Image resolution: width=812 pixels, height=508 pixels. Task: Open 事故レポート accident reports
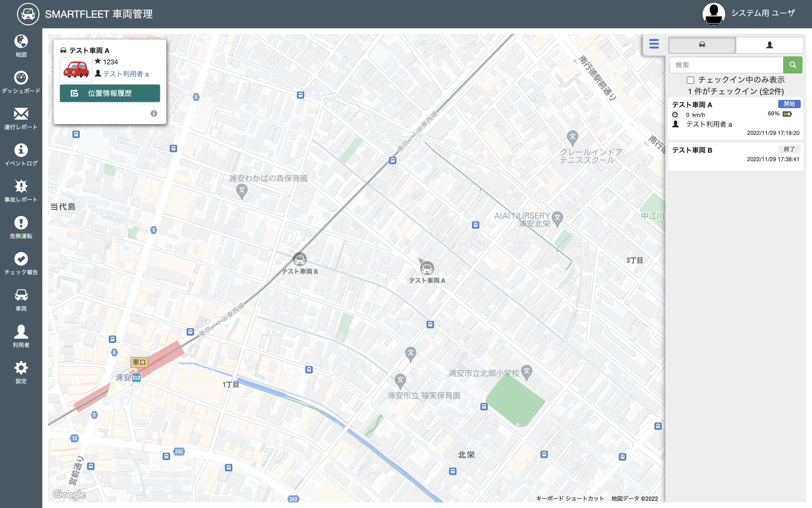click(x=21, y=191)
